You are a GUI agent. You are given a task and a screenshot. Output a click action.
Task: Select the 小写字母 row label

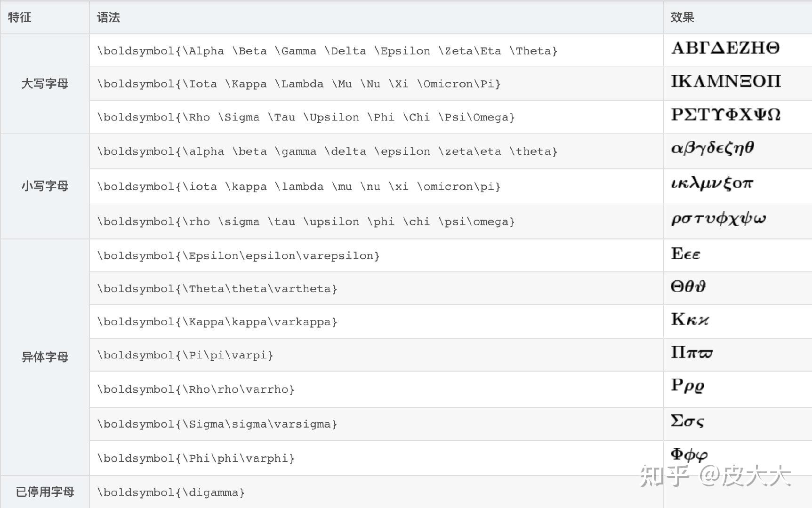click(x=45, y=186)
